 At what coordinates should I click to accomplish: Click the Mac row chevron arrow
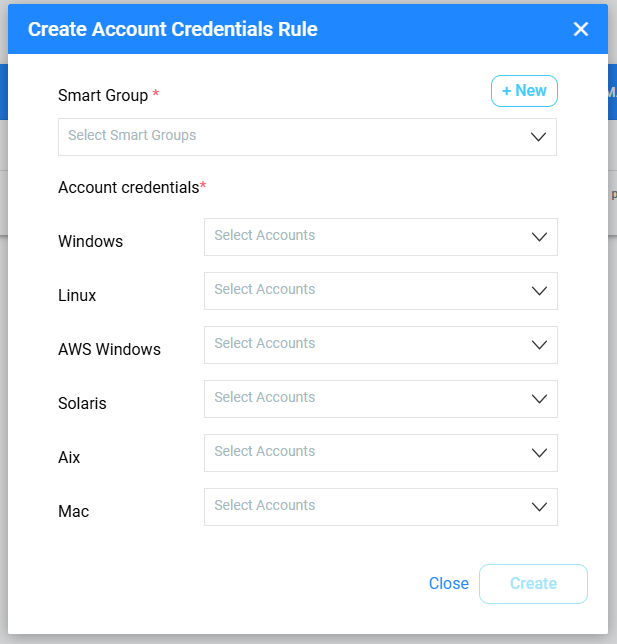[x=540, y=507]
